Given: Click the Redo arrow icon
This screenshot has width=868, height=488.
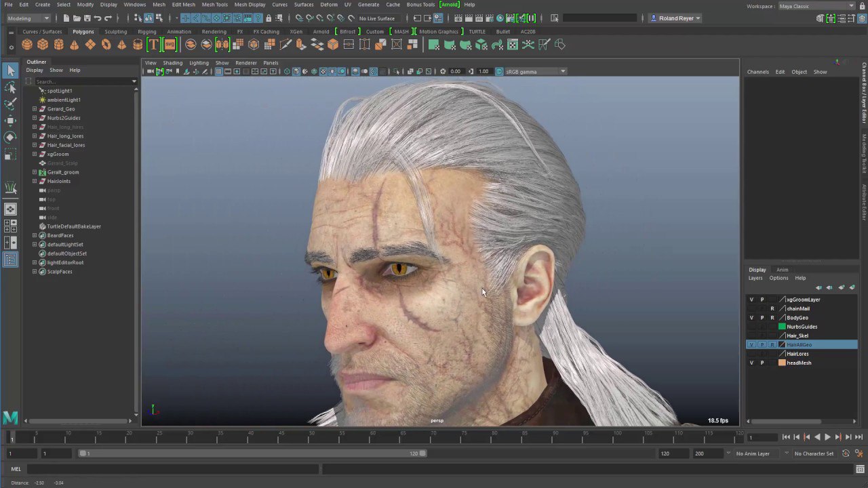Looking at the screenshot, I should click(x=108, y=18).
